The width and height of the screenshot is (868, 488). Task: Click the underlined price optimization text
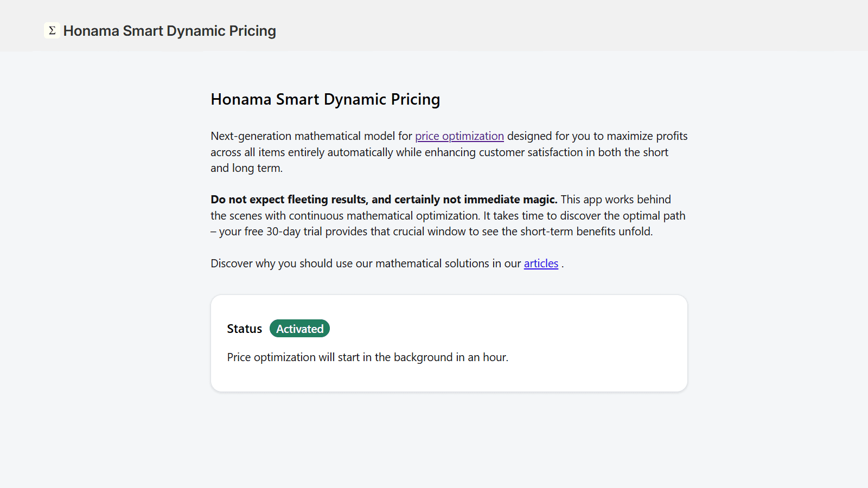point(459,136)
